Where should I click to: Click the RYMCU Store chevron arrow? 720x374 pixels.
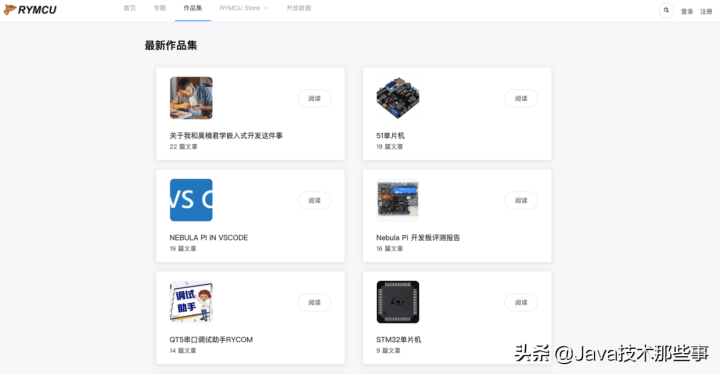(x=266, y=8)
